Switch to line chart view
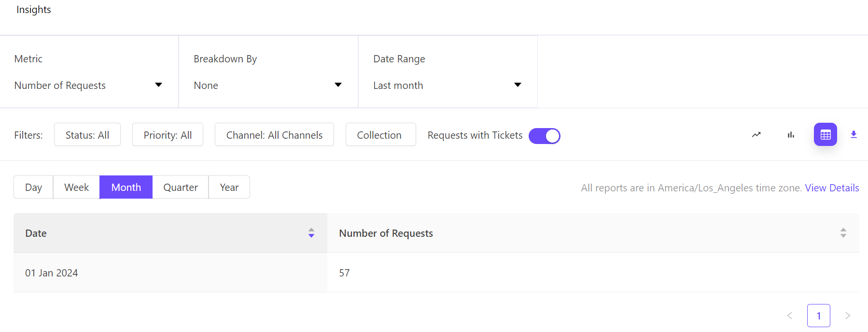This screenshot has height=332, width=868. pos(756,135)
